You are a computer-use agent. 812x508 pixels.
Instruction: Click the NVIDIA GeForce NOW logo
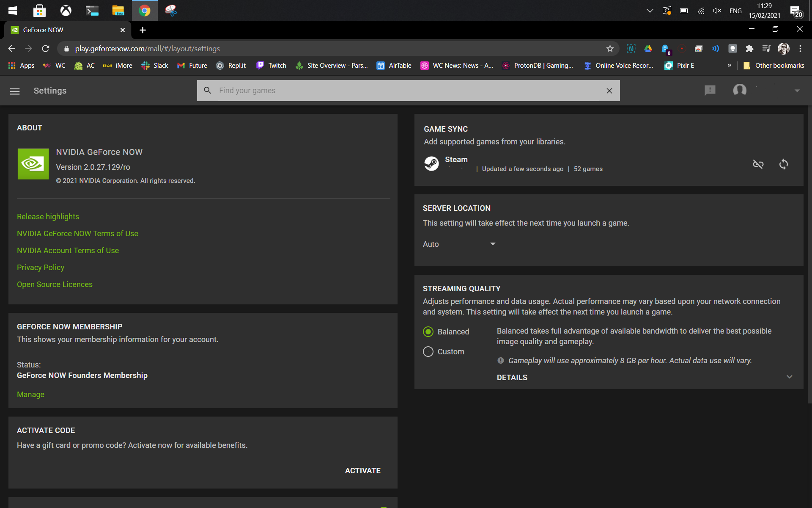33,164
